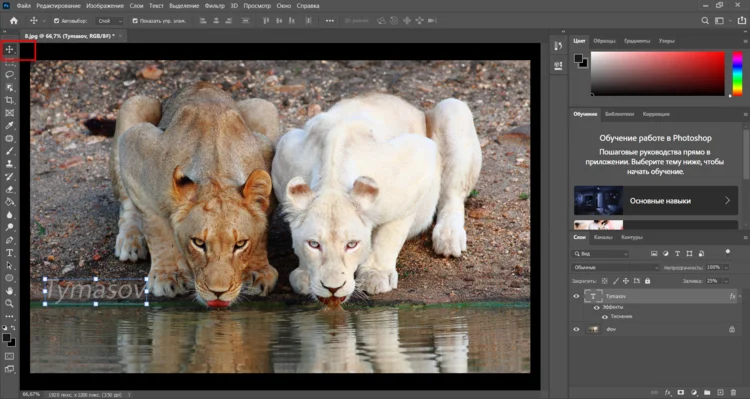
Task: Select the Blur tool
Action: [9, 215]
